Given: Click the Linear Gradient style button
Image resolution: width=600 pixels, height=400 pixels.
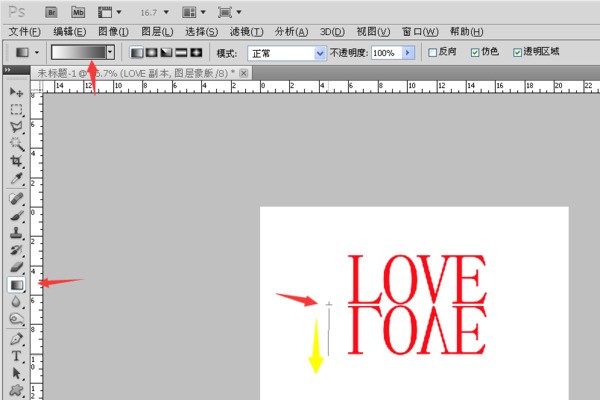Looking at the screenshot, I should click(x=137, y=52).
